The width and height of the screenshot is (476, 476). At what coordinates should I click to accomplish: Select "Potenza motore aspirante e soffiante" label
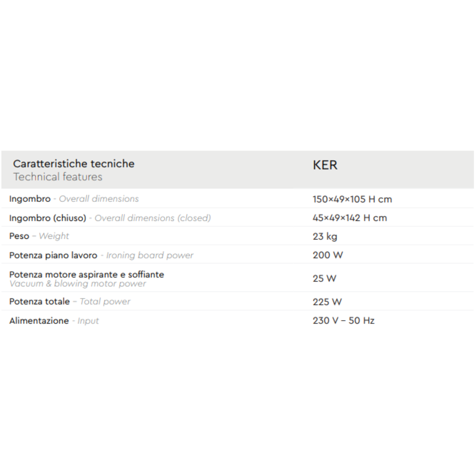(x=86, y=274)
